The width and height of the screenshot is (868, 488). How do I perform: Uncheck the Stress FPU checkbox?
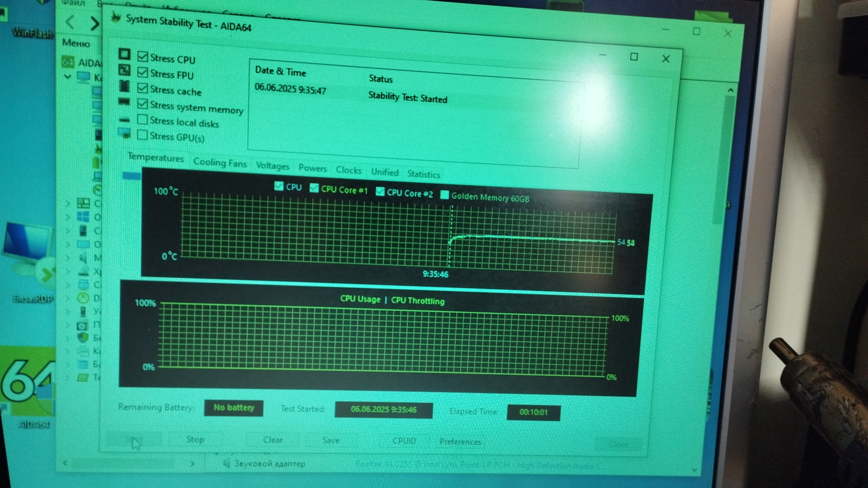pos(142,72)
